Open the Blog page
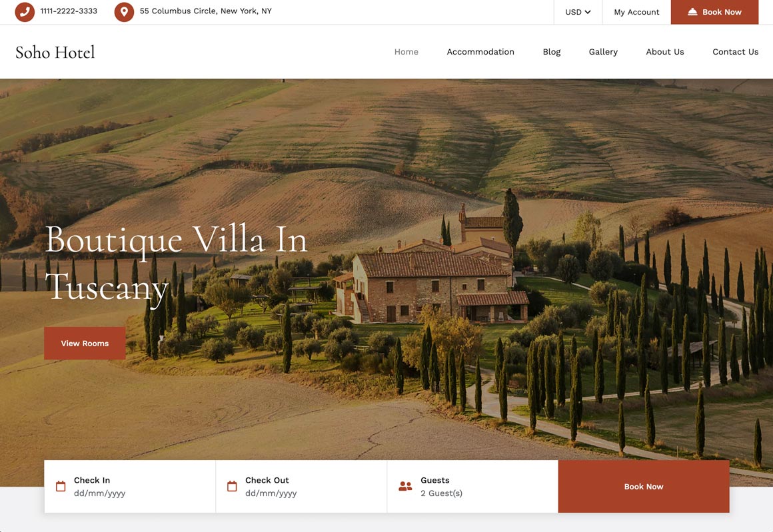The width and height of the screenshot is (773, 532). pyautogui.click(x=552, y=52)
